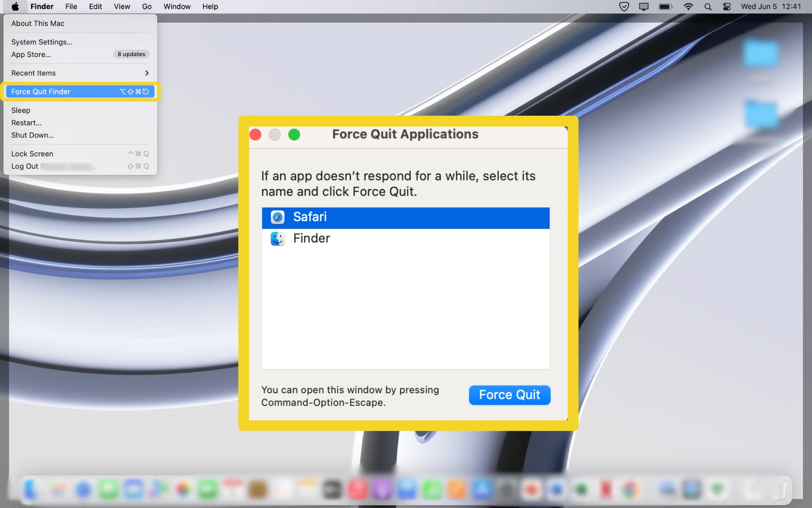This screenshot has height=508, width=812.
Task: Open the Control Center icon
Action: coord(727,7)
